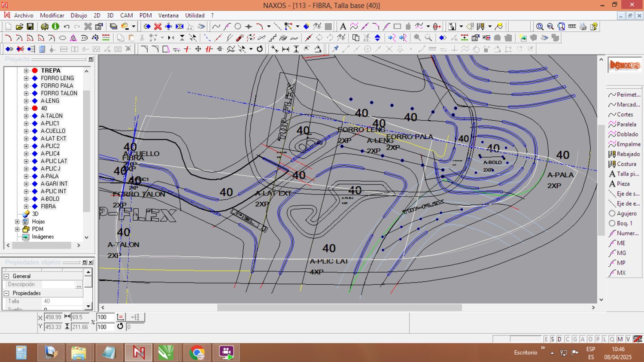
Task: Expand the Hojas tree node
Action: (x=17, y=222)
